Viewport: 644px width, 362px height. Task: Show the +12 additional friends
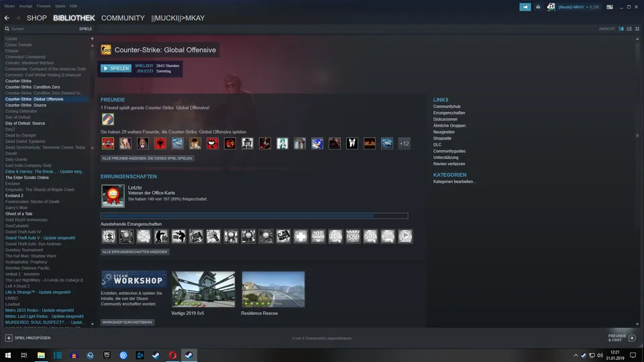[404, 143]
